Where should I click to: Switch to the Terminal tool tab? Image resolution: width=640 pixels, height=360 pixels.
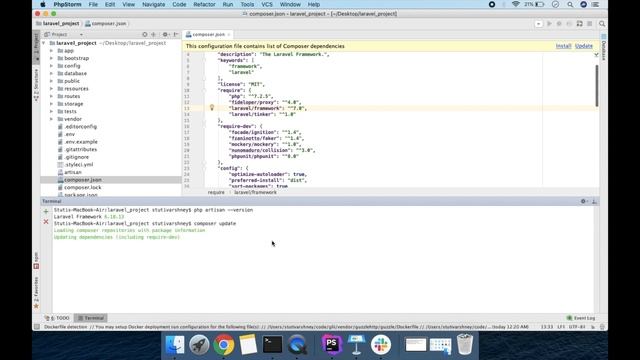click(x=91, y=318)
